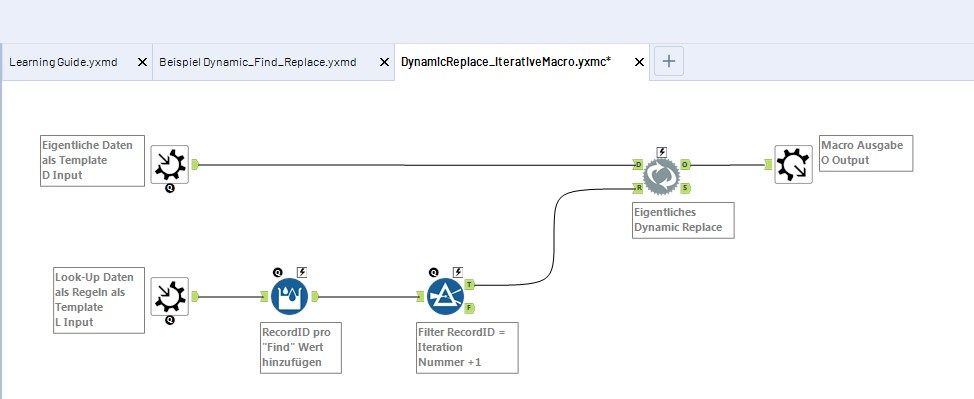The width and height of the screenshot is (974, 399).
Task: Select connection line from D Input to Dynamic Replace
Action: click(415, 165)
